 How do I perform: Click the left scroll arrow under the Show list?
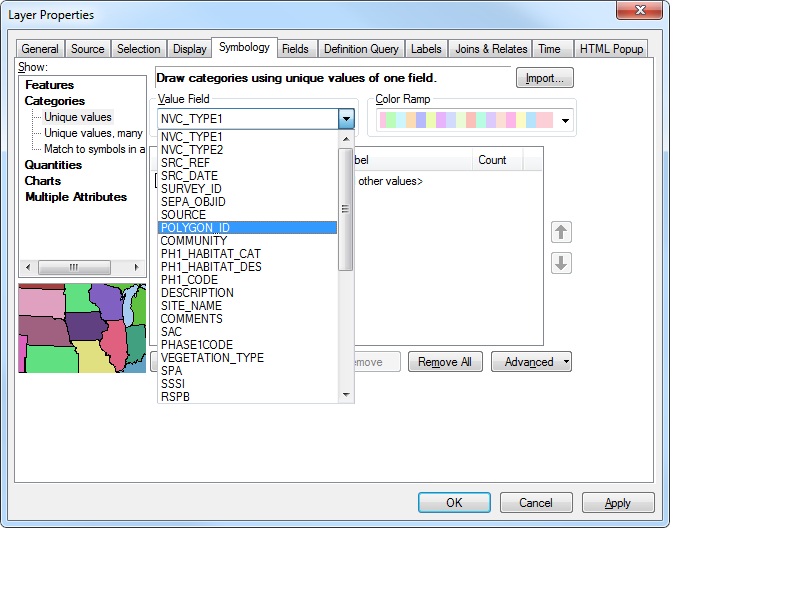point(28,268)
